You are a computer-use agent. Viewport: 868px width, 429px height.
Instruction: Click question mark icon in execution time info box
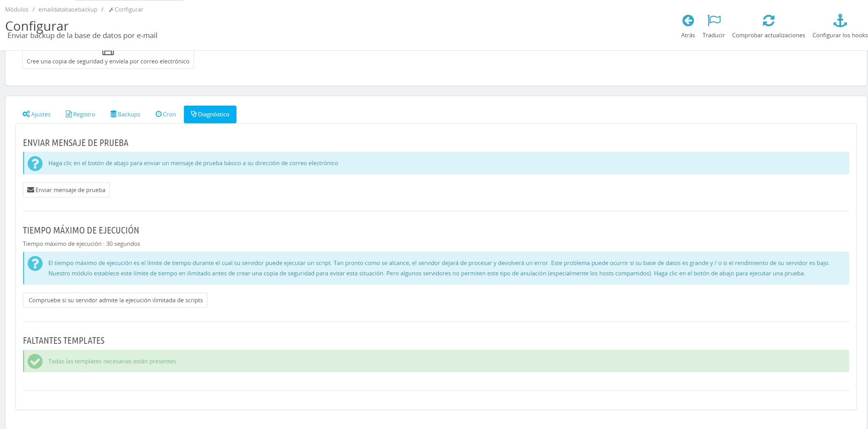(x=35, y=263)
